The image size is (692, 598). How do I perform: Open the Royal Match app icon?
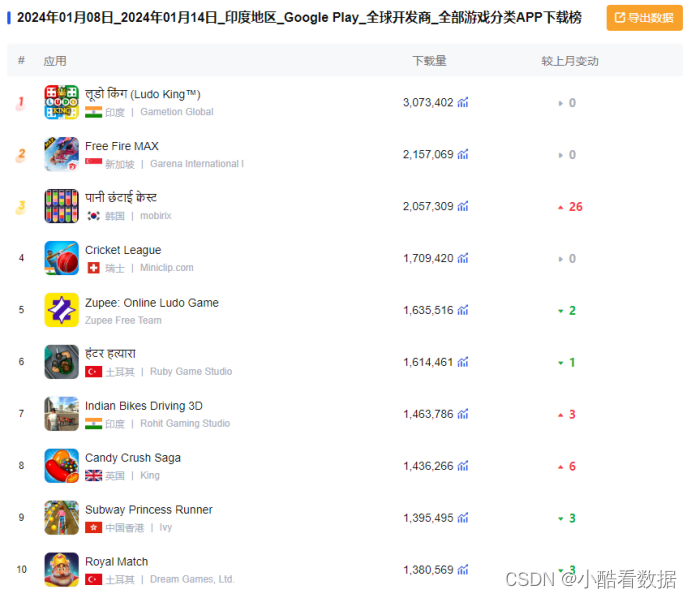tap(61, 569)
